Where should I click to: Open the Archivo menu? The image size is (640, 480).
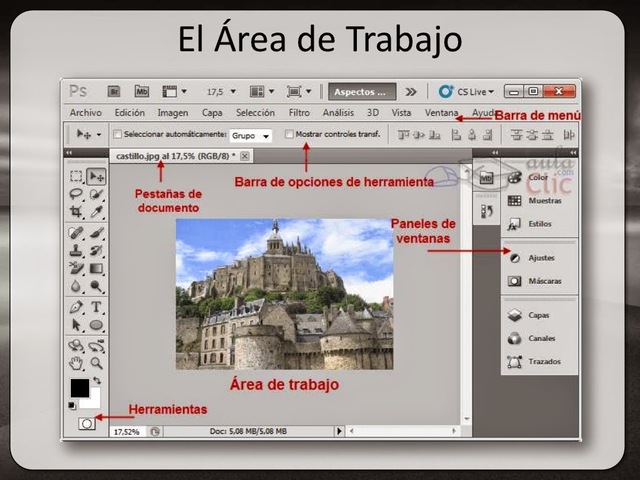85,112
